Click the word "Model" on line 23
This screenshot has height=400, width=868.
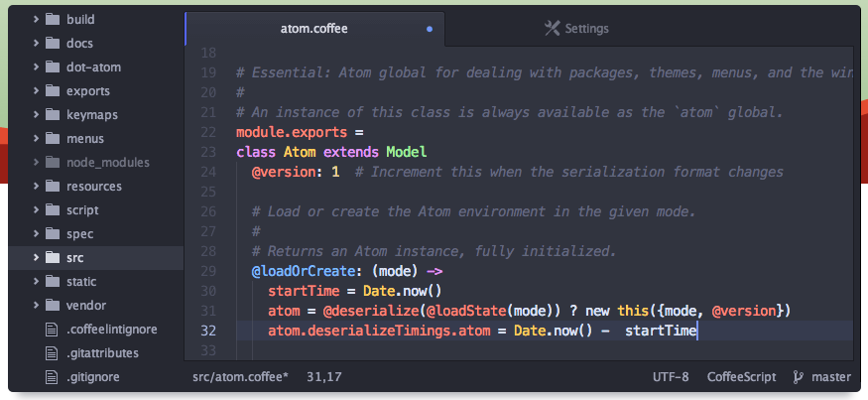click(x=407, y=152)
